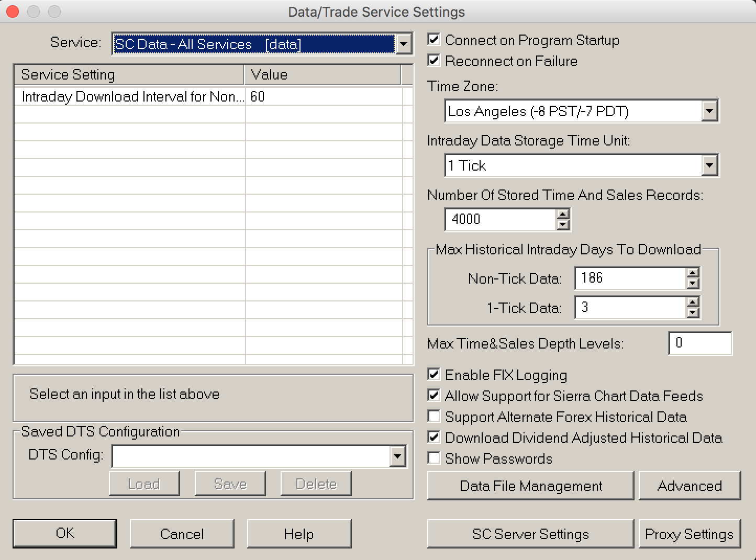Close the Data/Trade Service Settings window
The width and height of the screenshot is (756, 560).
point(13,12)
